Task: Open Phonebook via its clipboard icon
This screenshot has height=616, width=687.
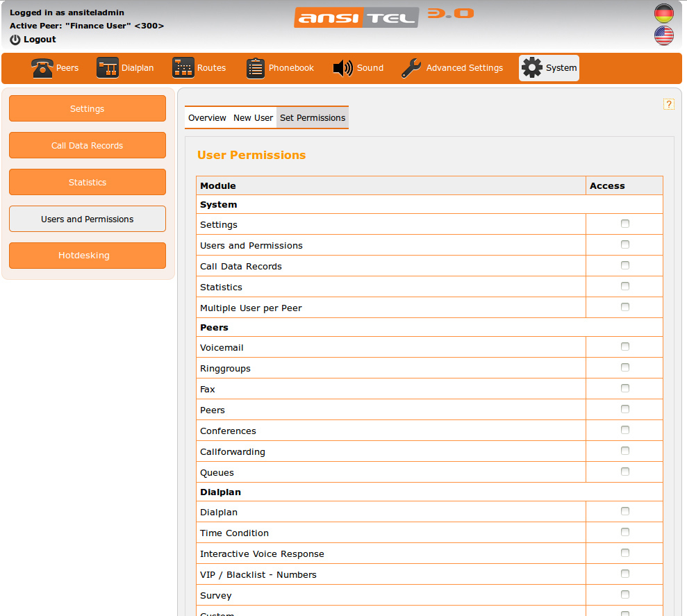Action: 256,68
